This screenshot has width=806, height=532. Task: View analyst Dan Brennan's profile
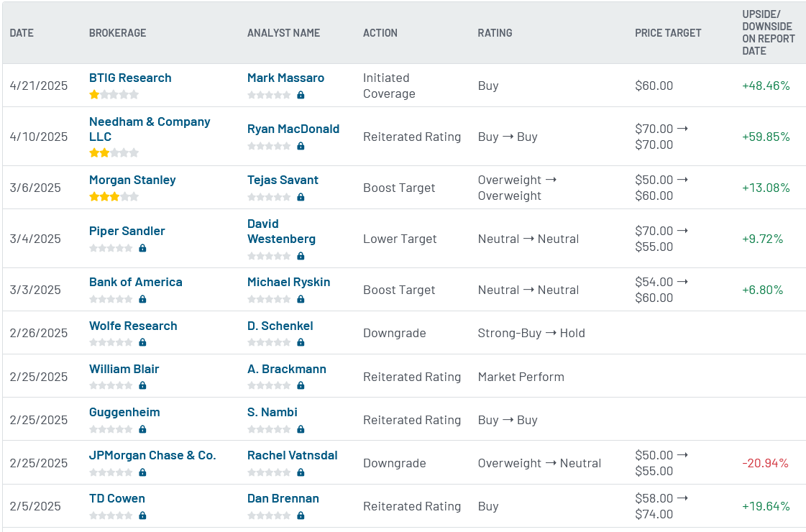pyautogui.click(x=283, y=498)
